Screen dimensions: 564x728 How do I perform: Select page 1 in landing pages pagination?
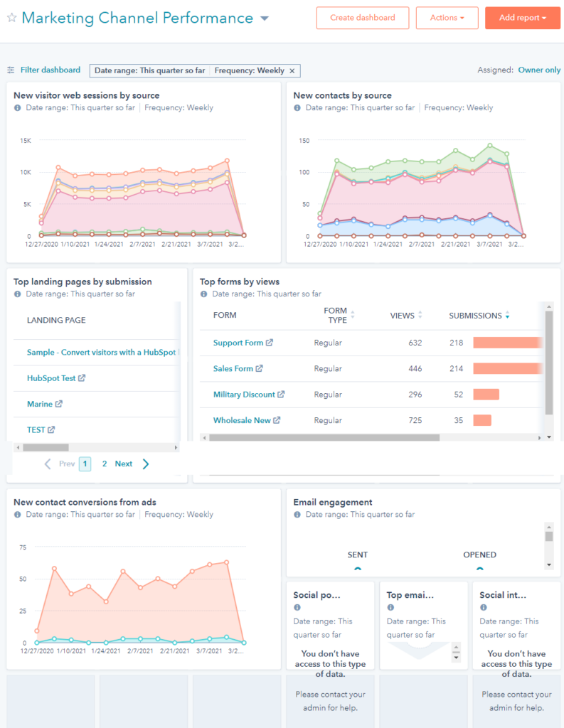point(85,464)
